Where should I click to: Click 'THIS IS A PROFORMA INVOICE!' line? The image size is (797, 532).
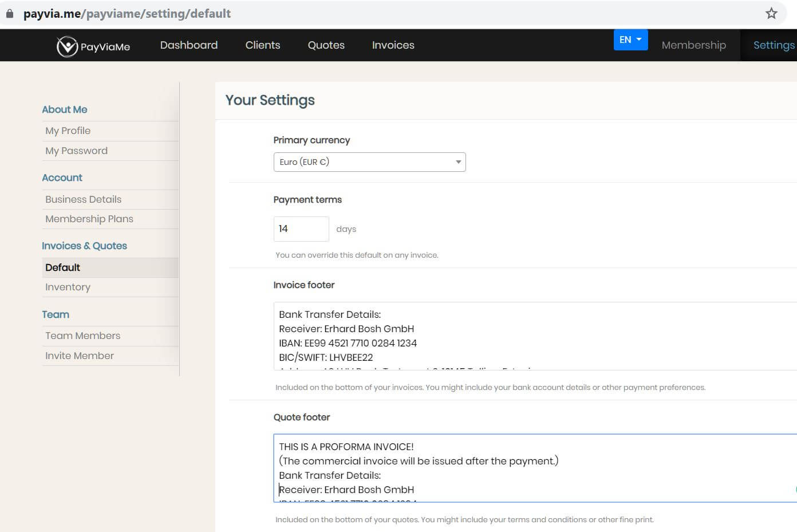coord(346,447)
